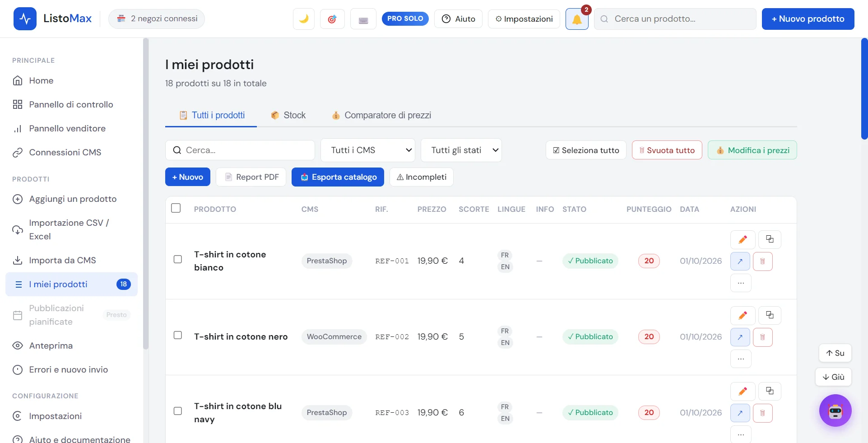Expand the Tutti gli stati dropdown

(461, 150)
